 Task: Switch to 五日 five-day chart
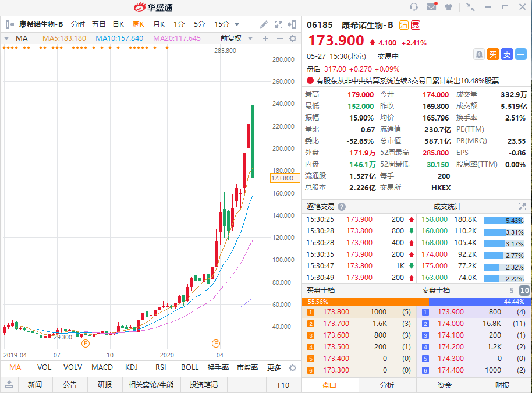pyautogui.click(x=98, y=24)
